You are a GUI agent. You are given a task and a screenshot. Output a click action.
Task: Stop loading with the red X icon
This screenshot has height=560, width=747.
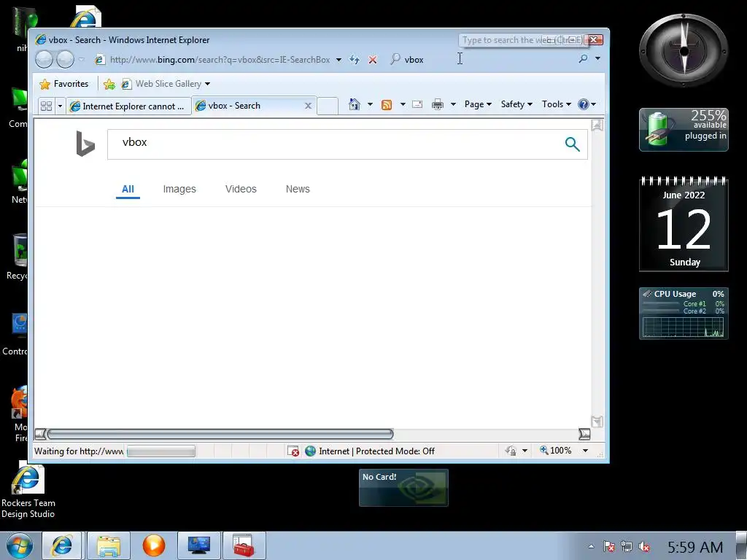373,60
